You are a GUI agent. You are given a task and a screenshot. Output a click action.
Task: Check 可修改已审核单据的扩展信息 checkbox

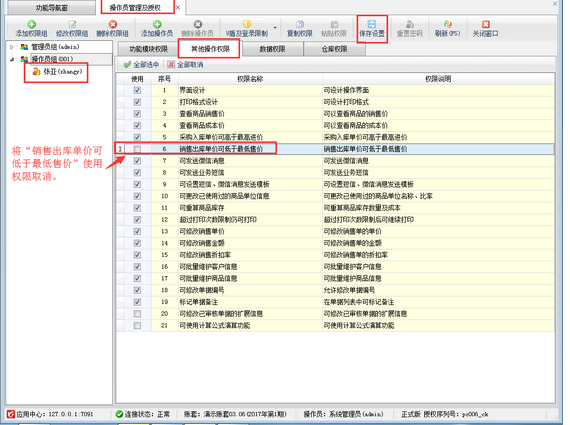coord(137,314)
